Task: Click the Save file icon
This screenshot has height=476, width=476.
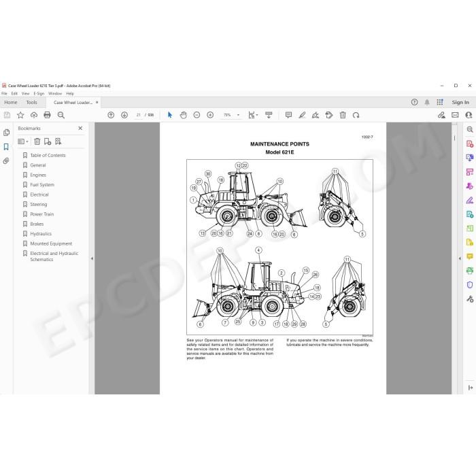Action: pyautogui.click(x=7, y=115)
